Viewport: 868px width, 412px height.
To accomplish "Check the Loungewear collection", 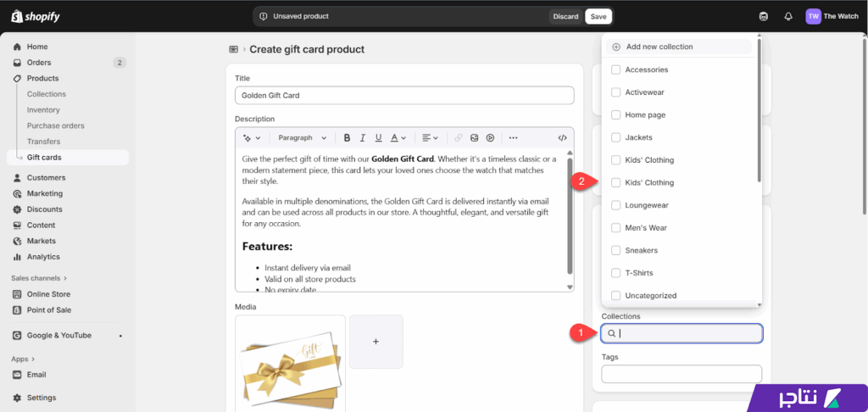I will point(615,205).
